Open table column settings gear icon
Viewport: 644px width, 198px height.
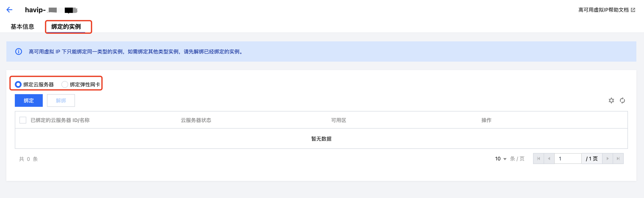[x=611, y=100]
